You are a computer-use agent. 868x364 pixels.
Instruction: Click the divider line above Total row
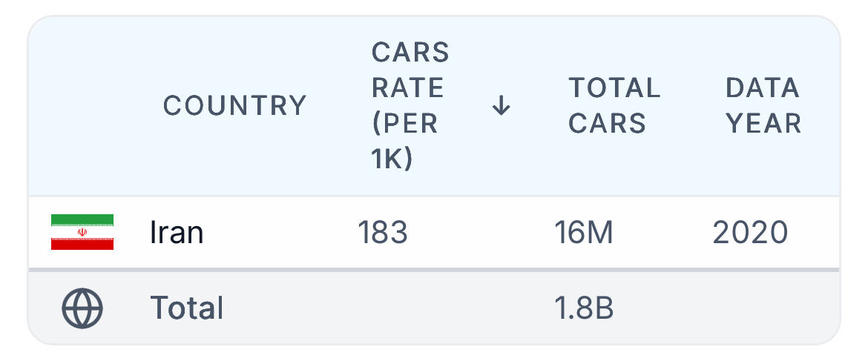pyautogui.click(x=434, y=270)
